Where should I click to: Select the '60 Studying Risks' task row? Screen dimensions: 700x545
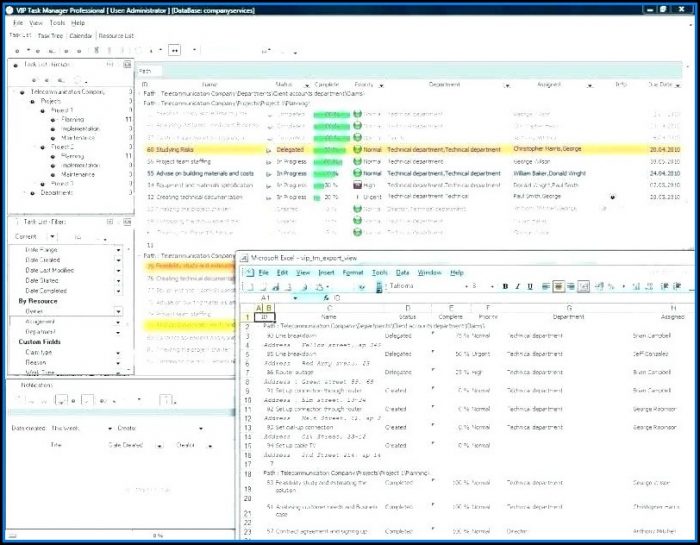[413, 150]
